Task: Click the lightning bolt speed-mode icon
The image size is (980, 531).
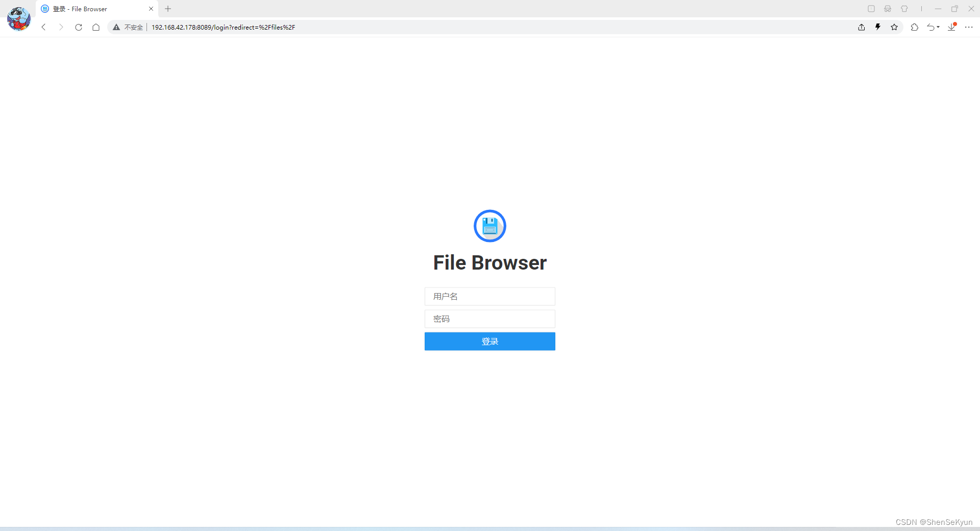Action: 878,27
